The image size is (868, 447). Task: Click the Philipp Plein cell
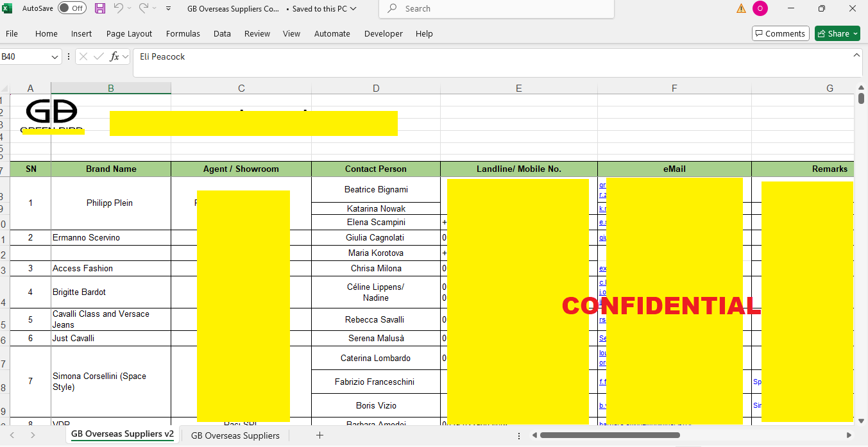(x=111, y=203)
